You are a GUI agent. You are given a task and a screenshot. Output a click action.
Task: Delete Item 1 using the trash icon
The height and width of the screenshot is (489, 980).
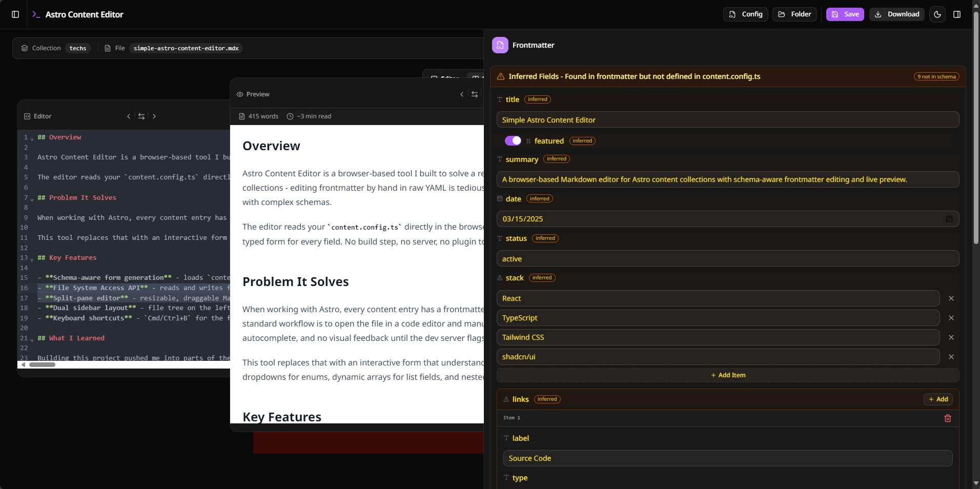point(947,418)
